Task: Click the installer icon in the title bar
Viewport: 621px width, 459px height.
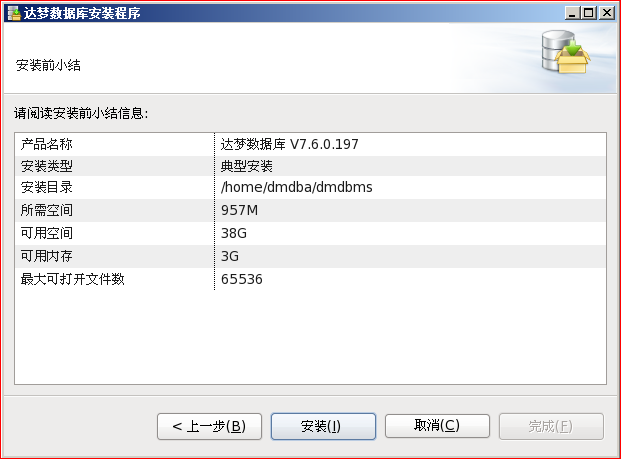Action: point(14,13)
